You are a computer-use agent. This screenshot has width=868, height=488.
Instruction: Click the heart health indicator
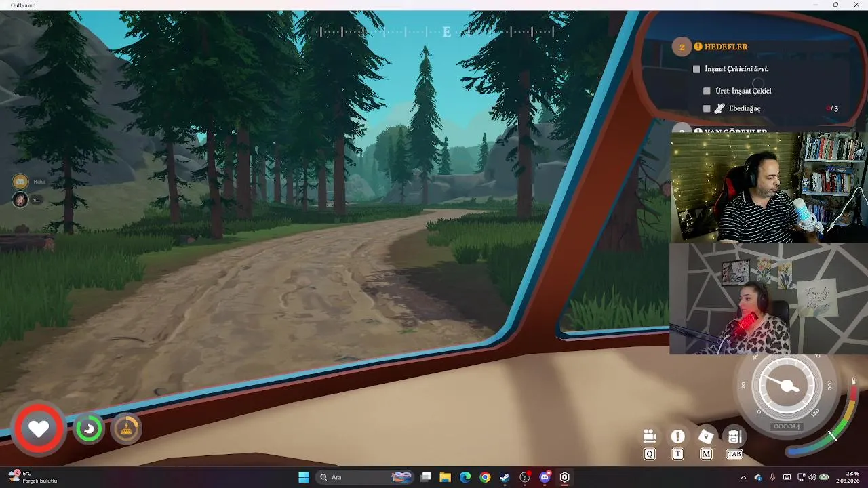pos(39,428)
